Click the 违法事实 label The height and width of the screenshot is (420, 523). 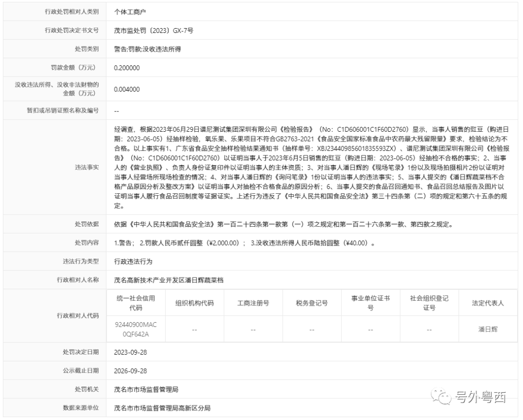tap(87, 167)
